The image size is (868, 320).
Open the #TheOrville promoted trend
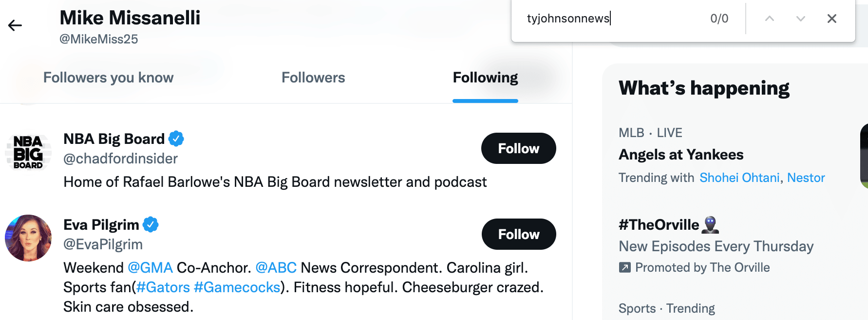(x=659, y=225)
